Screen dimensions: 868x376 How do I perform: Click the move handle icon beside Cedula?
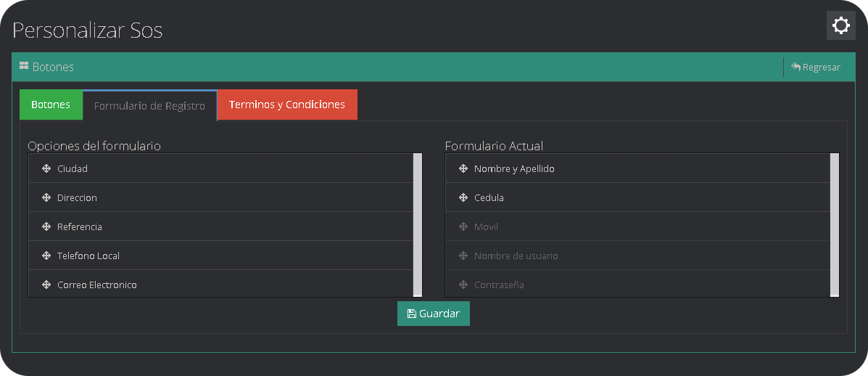(x=463, y=197)
